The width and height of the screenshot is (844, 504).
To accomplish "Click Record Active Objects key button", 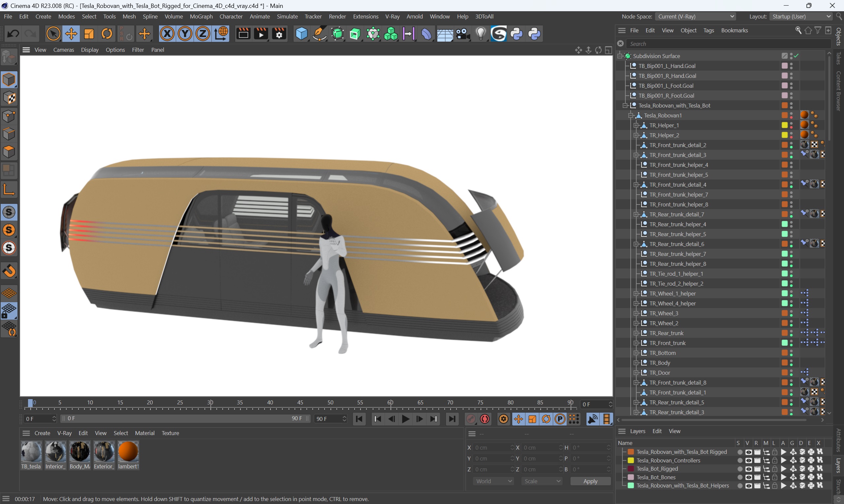I will [471, 419].
